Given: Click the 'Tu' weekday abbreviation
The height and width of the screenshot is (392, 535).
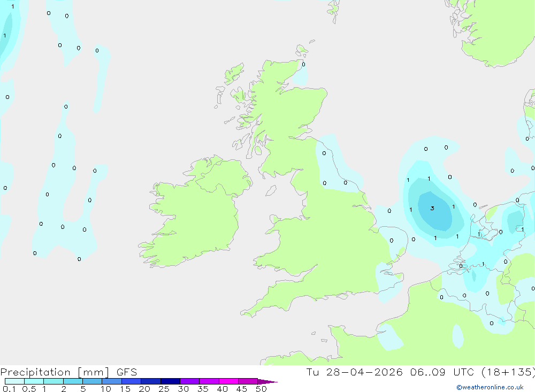Looking at the screenshot, I should coord(312,372).
